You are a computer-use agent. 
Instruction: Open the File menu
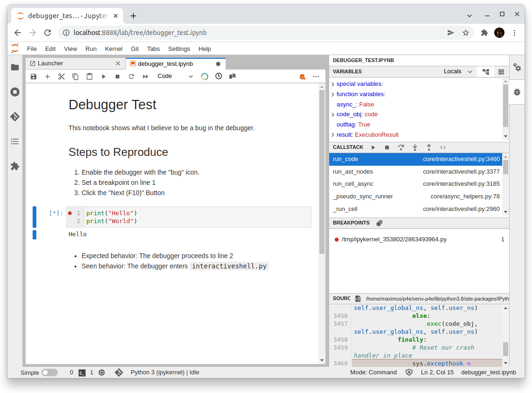[32, 49]
